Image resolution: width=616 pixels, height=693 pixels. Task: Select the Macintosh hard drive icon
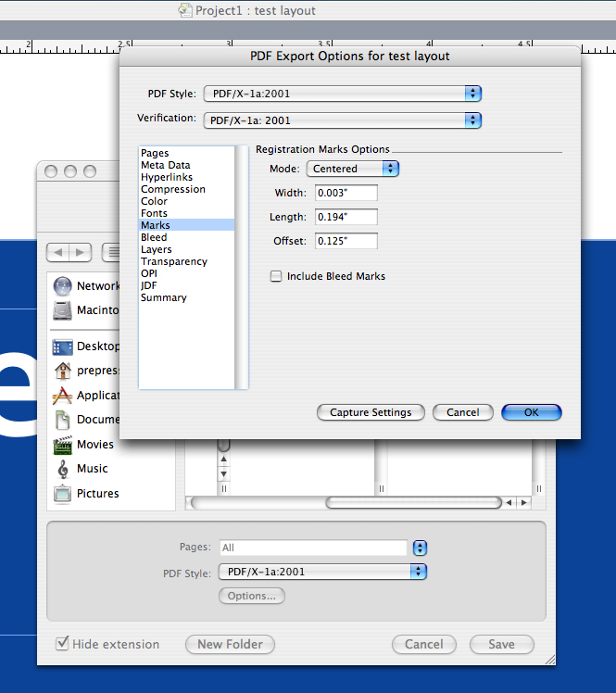(62, 310)
